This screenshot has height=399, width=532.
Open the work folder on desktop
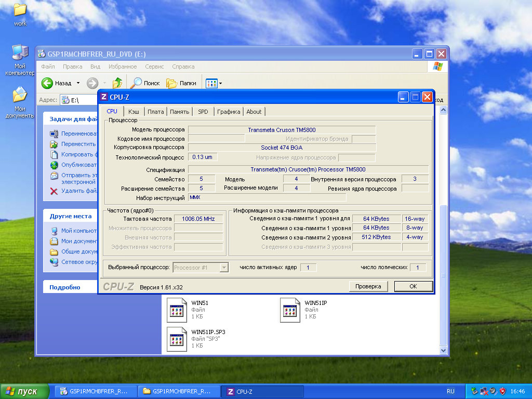(20, 10)
